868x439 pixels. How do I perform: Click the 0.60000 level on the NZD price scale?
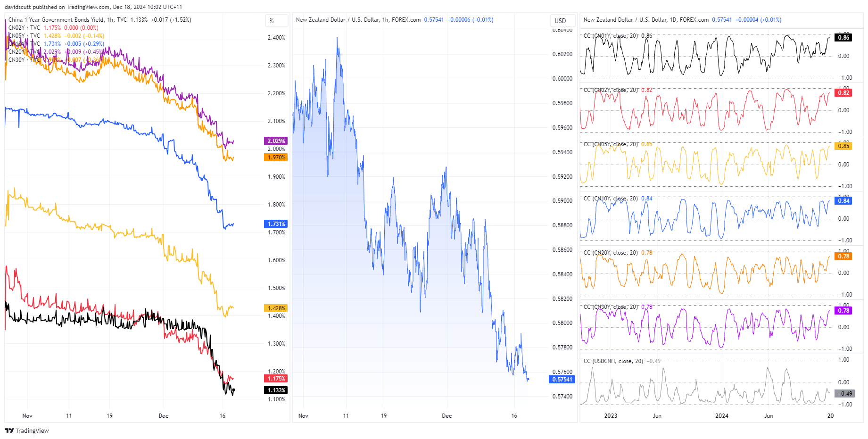(562, 79)
